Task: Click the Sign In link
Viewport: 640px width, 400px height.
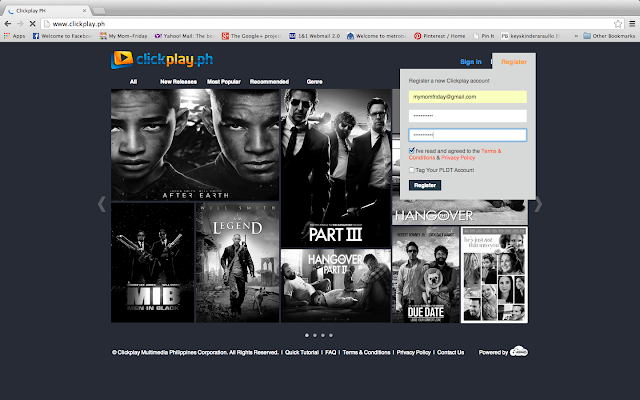Action: tap(471, 62)
